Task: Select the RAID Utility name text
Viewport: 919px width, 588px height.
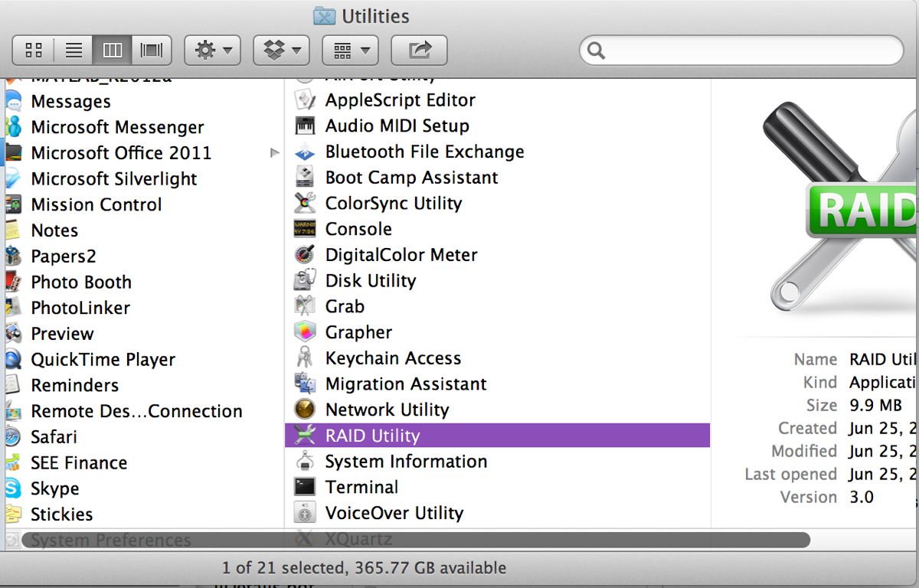Action: click(373, 436)
